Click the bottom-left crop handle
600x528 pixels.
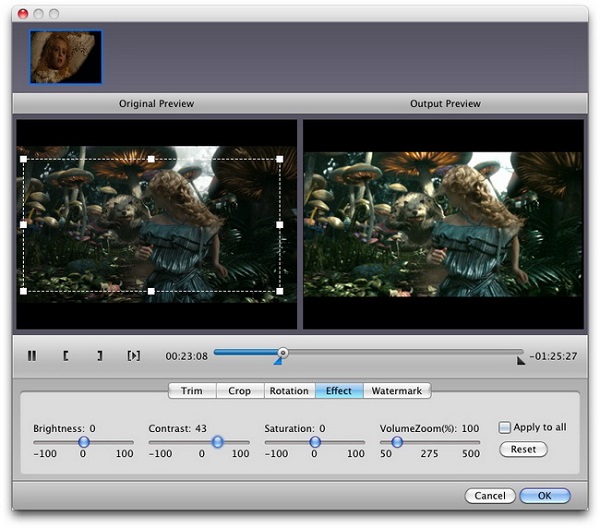(x=23, y=292)
